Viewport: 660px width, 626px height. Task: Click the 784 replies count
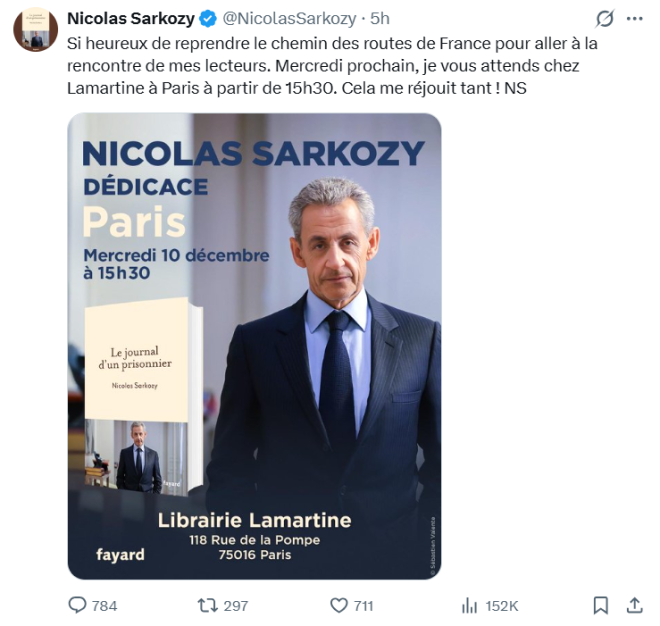point(105,605)
